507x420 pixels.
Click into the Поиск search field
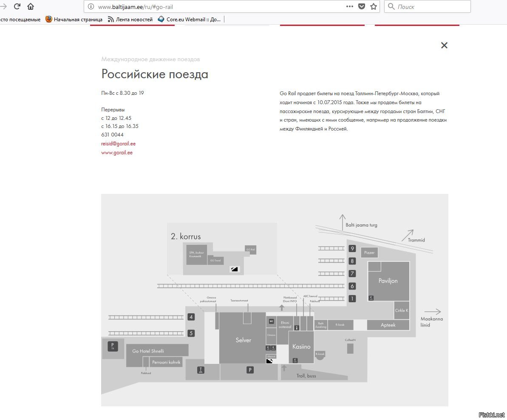click(427, 6)
